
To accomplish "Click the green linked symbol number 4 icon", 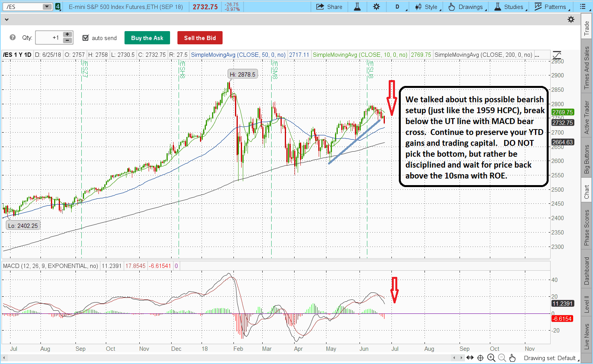I will (x=58, y=7).
